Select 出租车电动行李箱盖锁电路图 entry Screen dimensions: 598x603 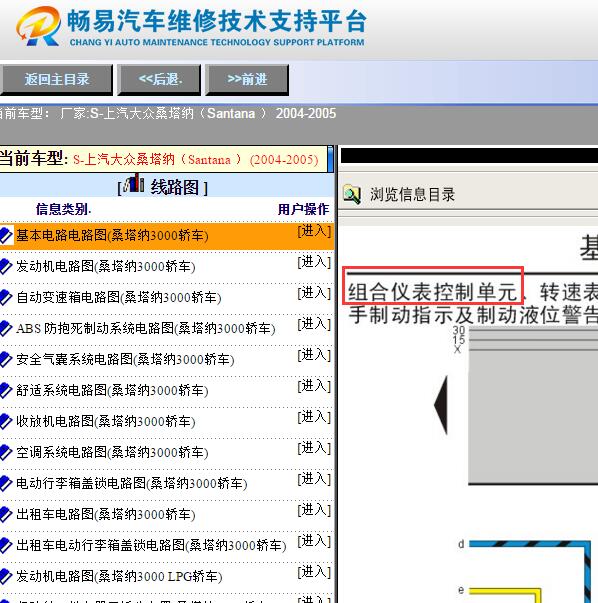[x=151, y=545]
